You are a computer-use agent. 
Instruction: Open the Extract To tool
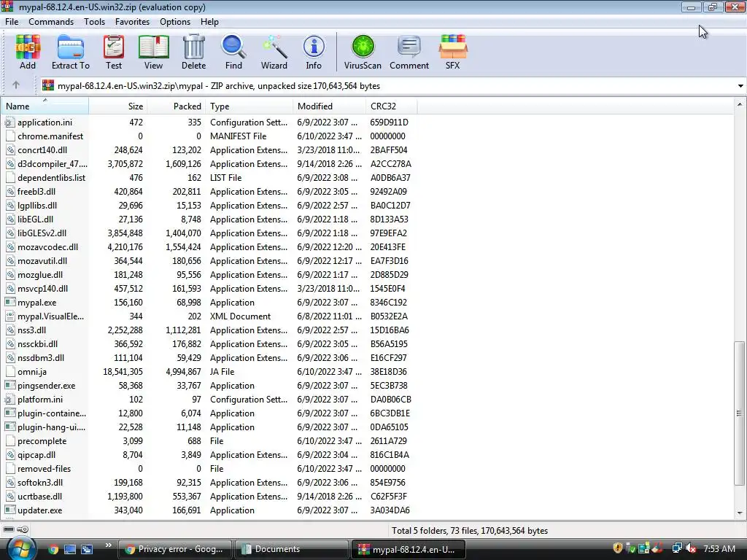point(71,52)
